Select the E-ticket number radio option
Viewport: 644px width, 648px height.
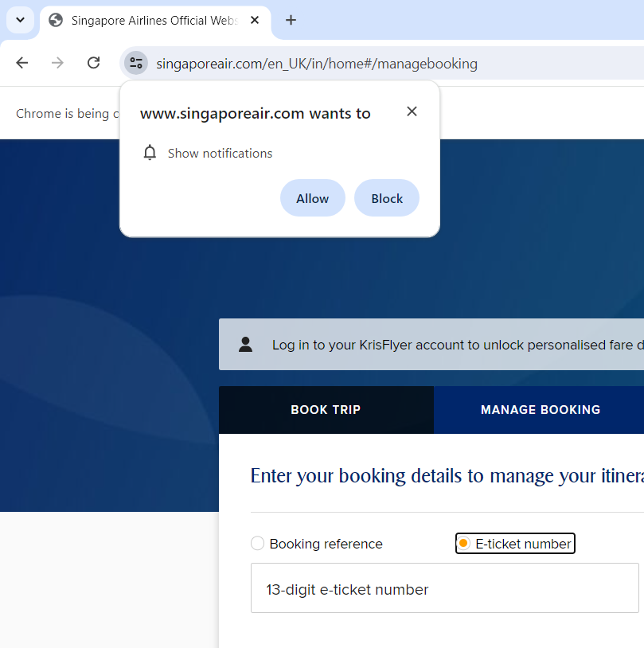(x=463, y=544)
